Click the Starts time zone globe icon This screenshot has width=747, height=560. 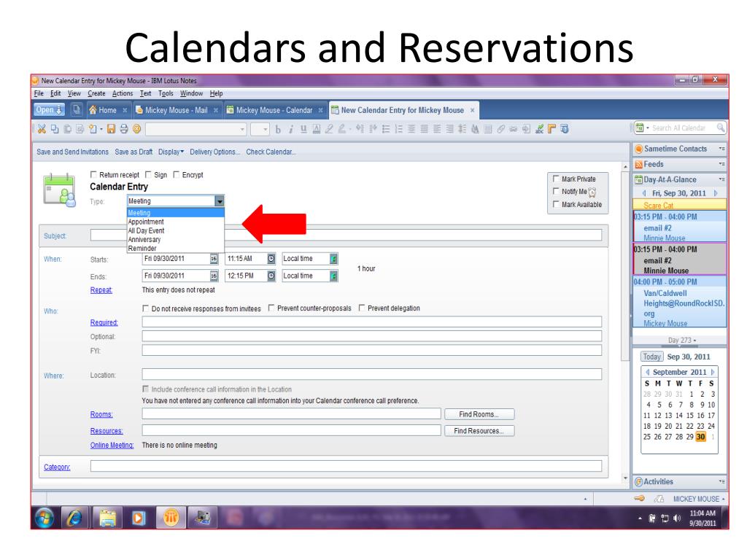click(x=333, y=259)
